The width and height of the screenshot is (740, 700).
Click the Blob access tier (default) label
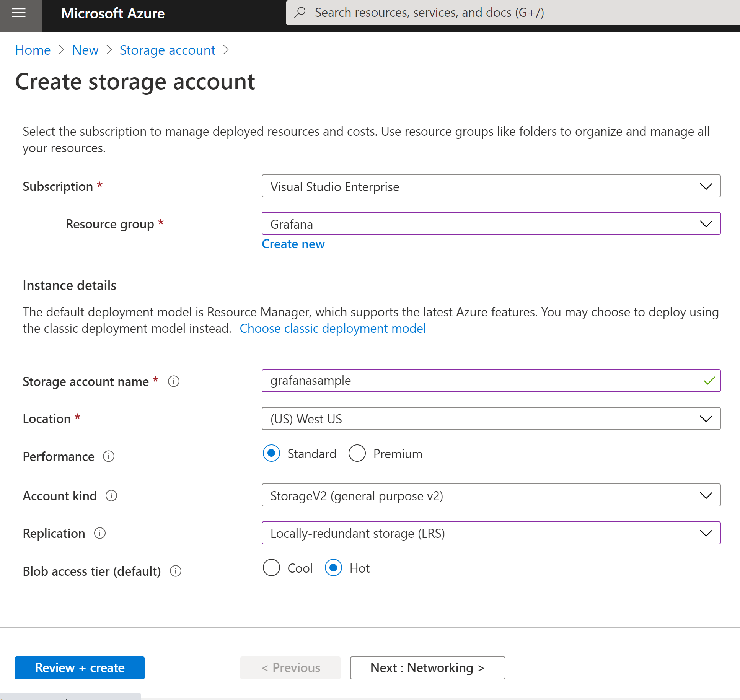point(92,571)
